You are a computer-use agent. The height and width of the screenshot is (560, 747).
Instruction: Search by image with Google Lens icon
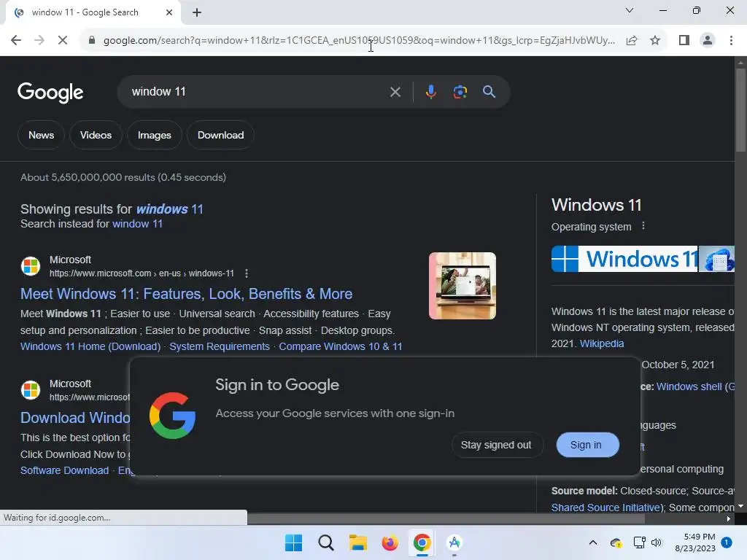[460, 92]
